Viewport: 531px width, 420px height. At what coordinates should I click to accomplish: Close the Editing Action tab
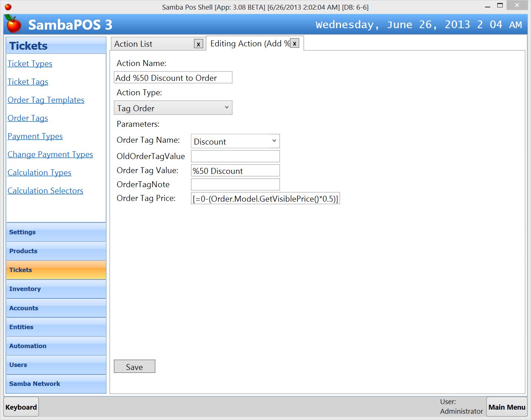coord(294,43)
